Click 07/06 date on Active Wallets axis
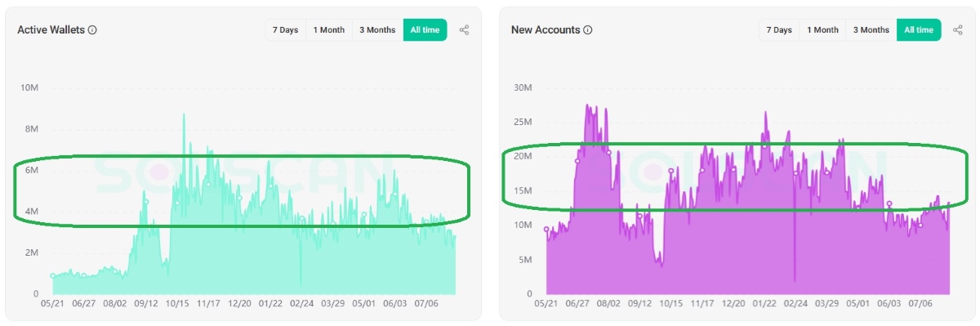 pyautogui.click(x=426, y=303)
